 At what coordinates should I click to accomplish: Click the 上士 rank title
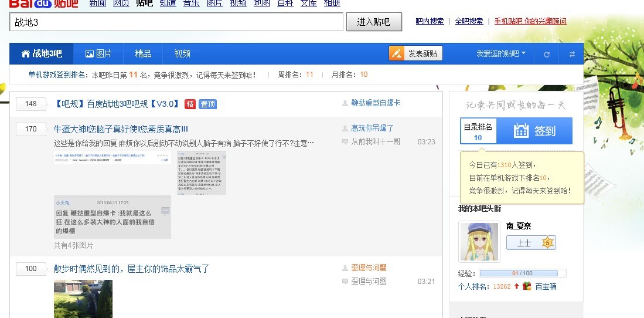524,243
